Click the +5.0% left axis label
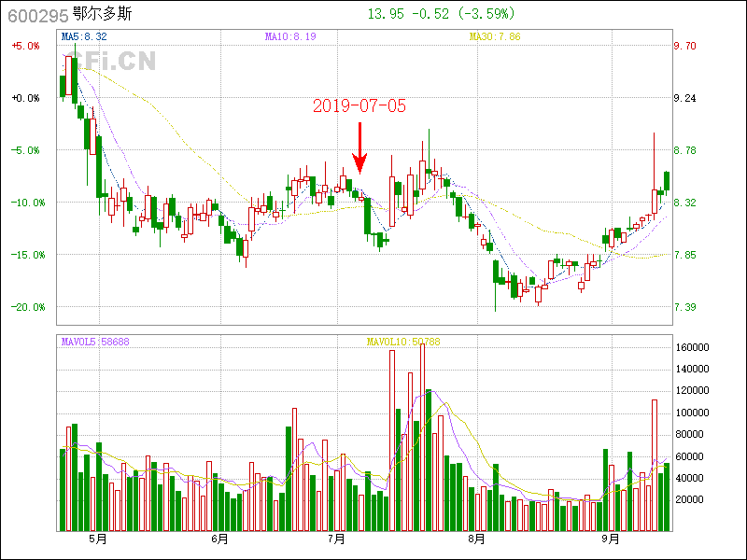 [24, 46]
